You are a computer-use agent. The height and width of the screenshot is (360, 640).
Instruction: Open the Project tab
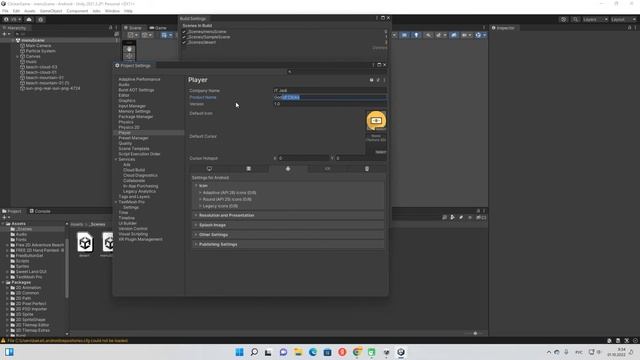[12, 211]
